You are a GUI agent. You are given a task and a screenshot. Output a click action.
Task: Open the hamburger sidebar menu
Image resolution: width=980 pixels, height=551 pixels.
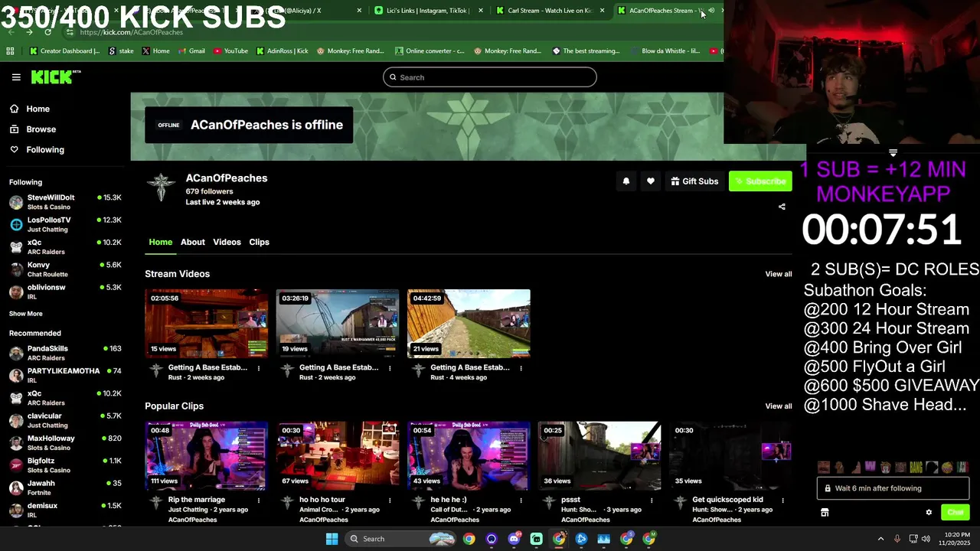(x=16, y=77)
